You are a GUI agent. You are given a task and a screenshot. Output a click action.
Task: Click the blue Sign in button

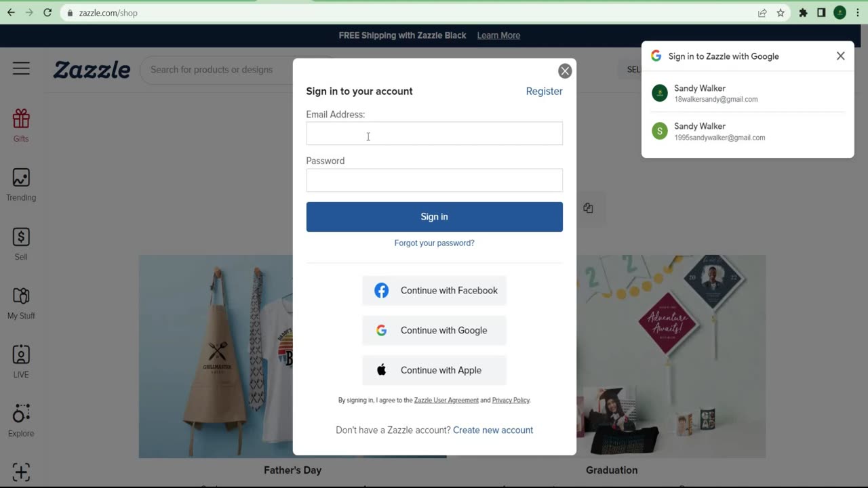click(434, 217)
